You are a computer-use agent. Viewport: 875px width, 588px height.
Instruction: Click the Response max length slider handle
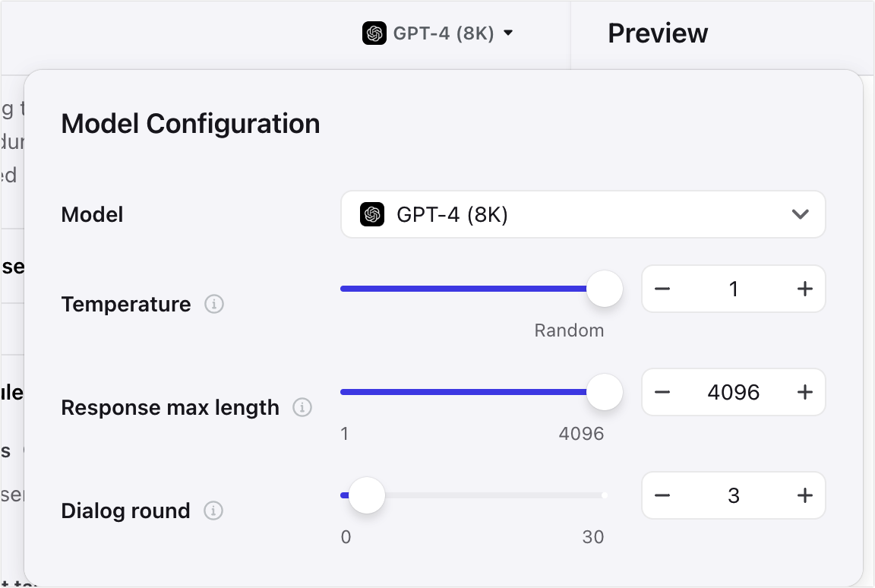pyautogui.click(x=605, y=392)
